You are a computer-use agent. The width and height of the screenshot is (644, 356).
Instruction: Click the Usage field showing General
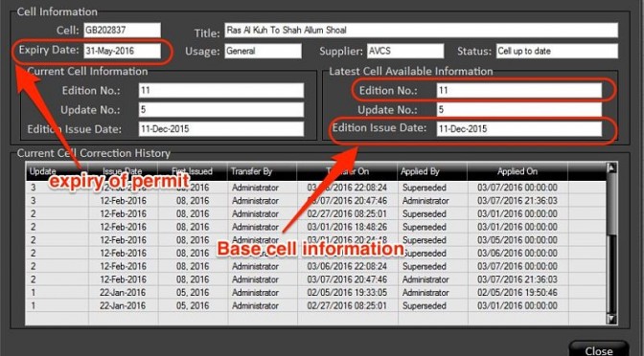pyautogui.click(x=263, y=51)
